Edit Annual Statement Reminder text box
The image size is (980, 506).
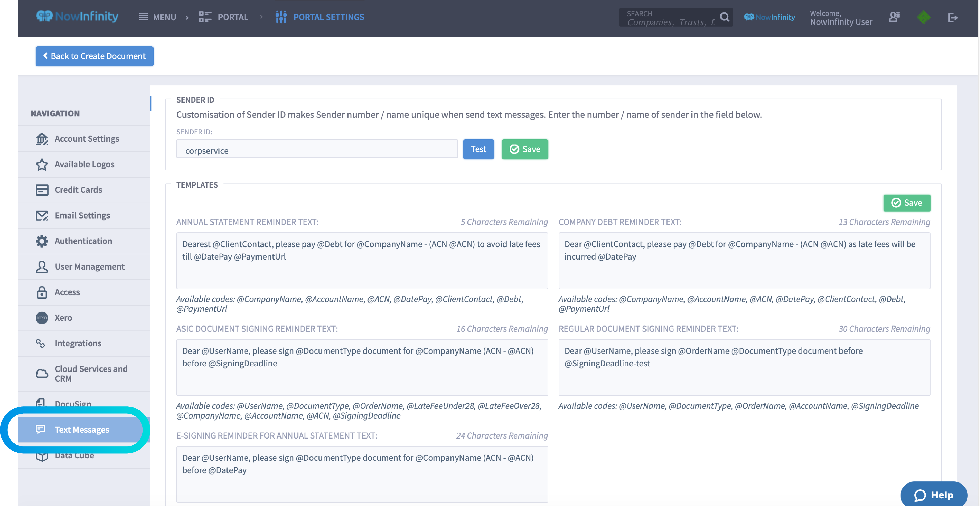tap(362, 261)
